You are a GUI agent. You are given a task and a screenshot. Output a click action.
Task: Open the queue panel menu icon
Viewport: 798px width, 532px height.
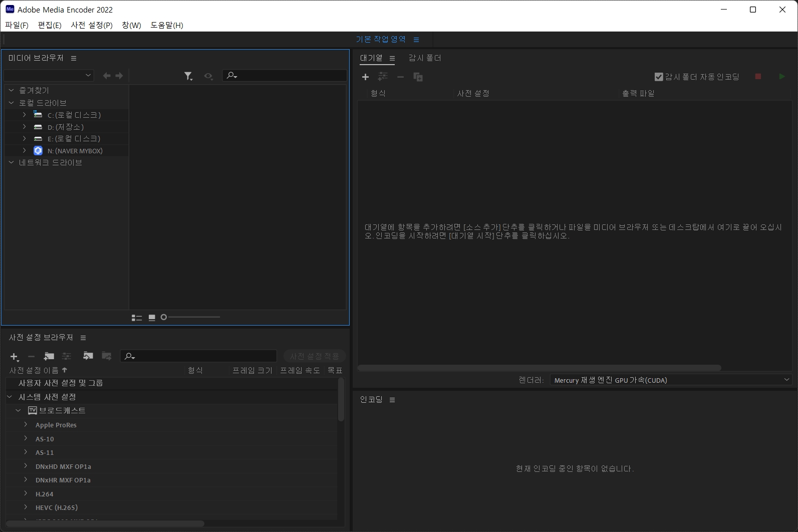[392, 59]
